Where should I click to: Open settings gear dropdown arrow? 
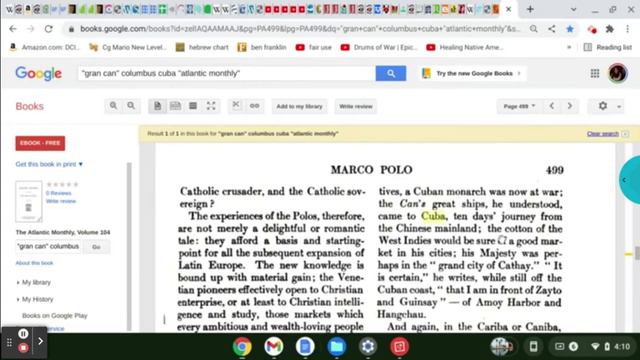pyautogui.click(x=619, y=107)
